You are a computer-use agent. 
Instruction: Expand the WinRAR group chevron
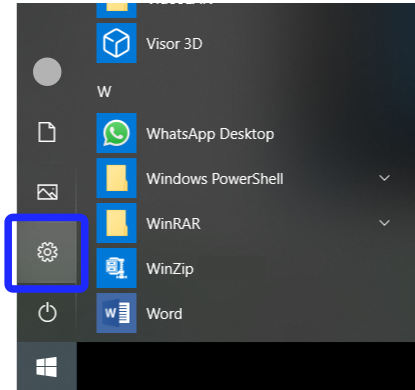tap(384, 223)
